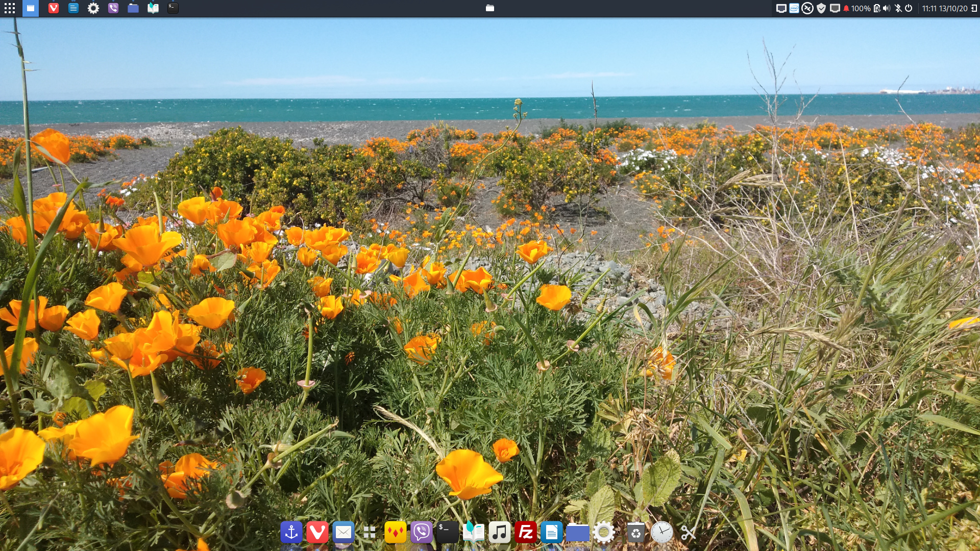Click the second wired network tray icon
This screenshot has height=551, width=980.
tap(835, 8)
